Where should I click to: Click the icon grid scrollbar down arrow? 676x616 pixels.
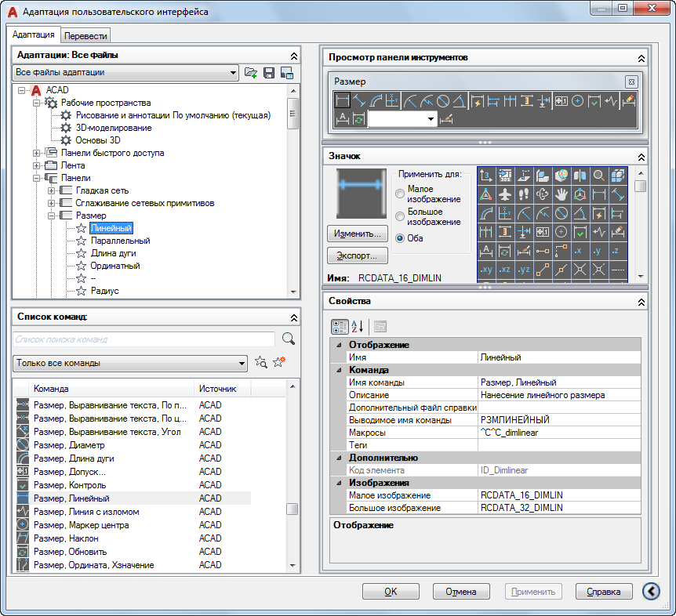coord(641,277)
